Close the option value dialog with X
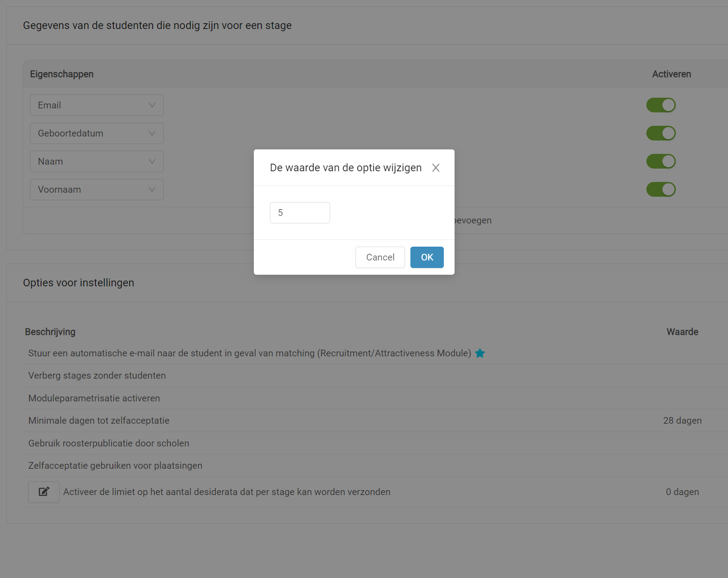 [436, 168]
